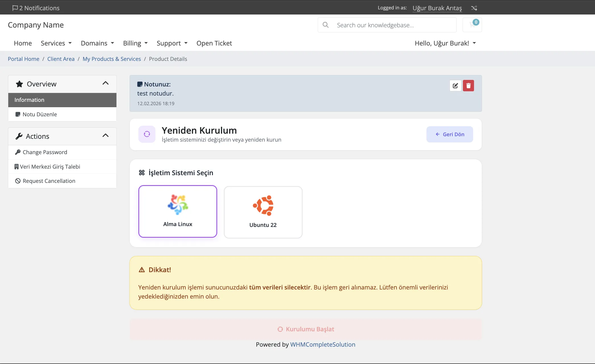Click the Dikkat warning triangle icon
The image size is (595, 364).
pyautogui.click(x=142, y=270)
